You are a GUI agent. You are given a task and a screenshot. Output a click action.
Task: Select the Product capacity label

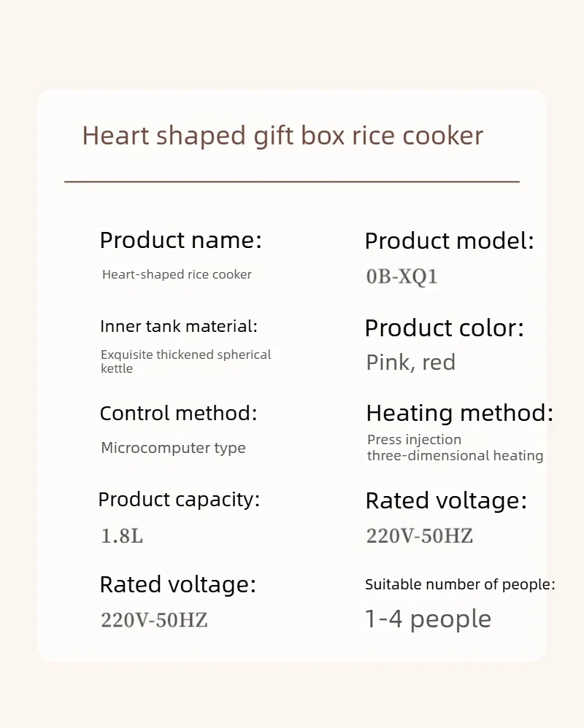[x=179, y=500]
